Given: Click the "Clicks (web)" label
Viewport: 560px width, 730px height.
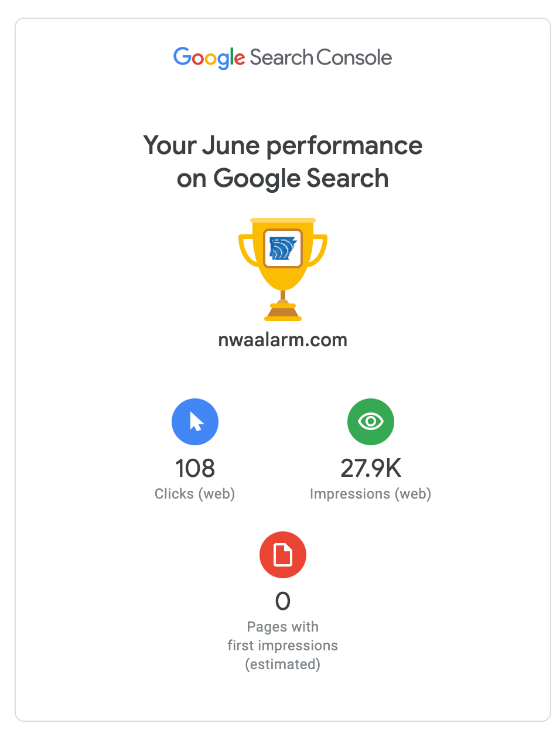Looking at the screenshot, I should pos(195,494).
